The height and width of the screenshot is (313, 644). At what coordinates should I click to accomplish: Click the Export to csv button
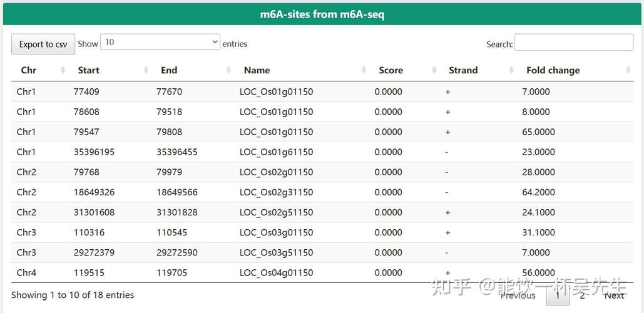click(x=43, y=44)
